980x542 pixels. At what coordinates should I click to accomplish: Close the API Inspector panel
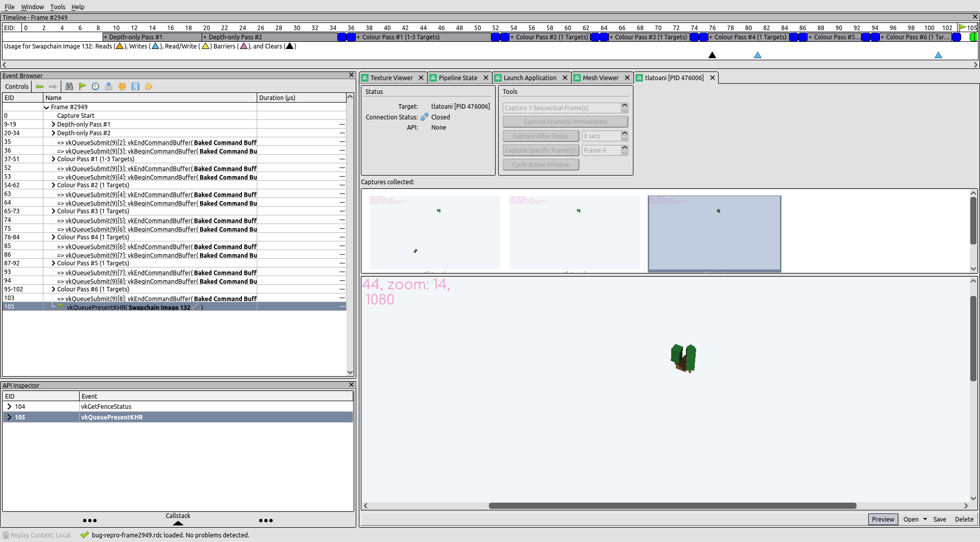[x=351, y=385]
